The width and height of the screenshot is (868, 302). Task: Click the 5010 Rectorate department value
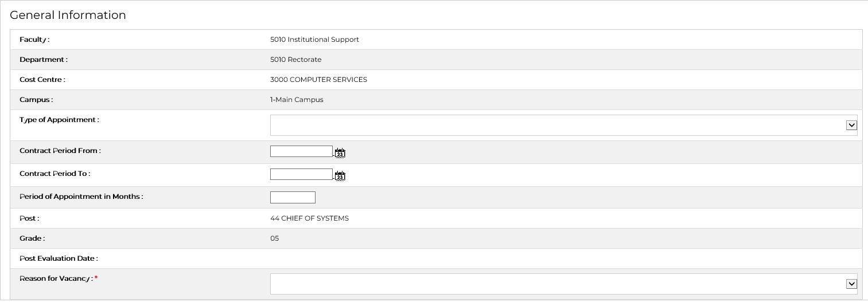295,60
